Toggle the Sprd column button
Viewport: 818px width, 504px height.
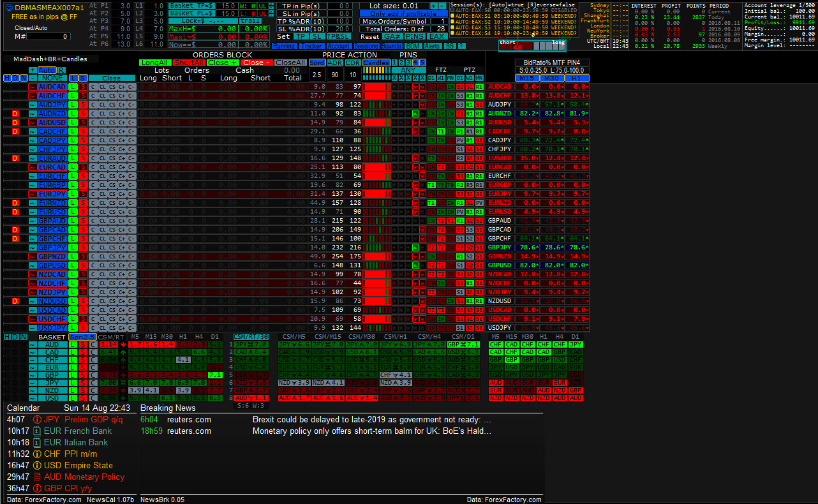pos(317,63)
